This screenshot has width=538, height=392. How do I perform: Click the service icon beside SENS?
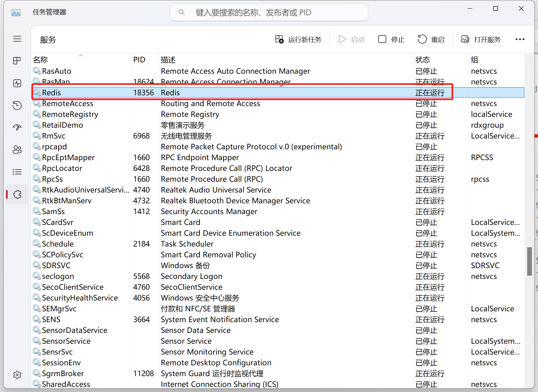pos(37,319)
